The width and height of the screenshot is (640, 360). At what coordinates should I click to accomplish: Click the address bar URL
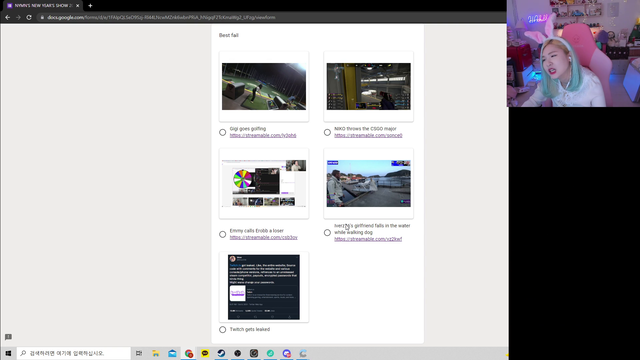pyautogui.click(x=161, y=18)
